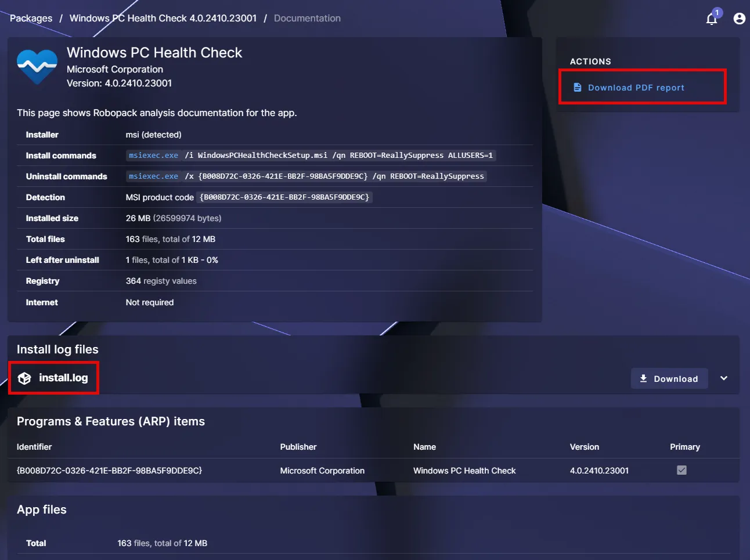Open the user account avatar icon
The height and width of the screenshot is (560, 750).
[739, 19]
